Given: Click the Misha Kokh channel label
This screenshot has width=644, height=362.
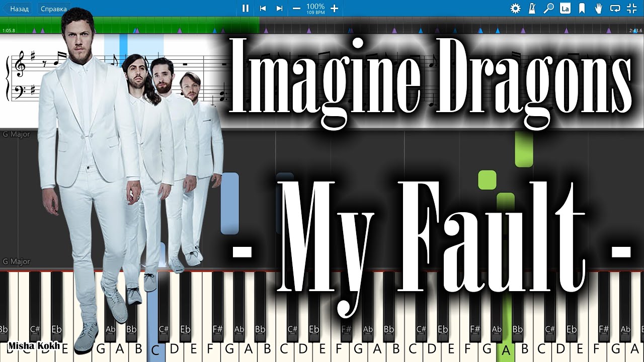Looking at the screenshot, I should 34,346.
